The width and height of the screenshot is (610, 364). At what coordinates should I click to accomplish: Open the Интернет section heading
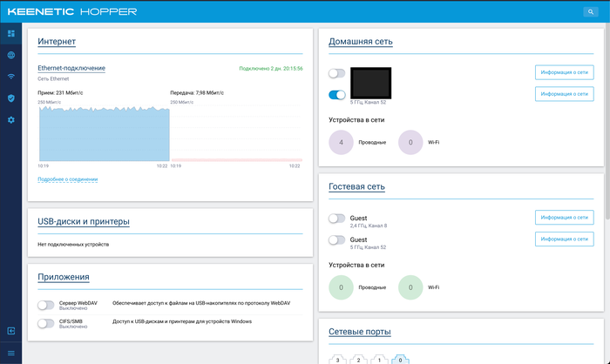coord(57,42)
